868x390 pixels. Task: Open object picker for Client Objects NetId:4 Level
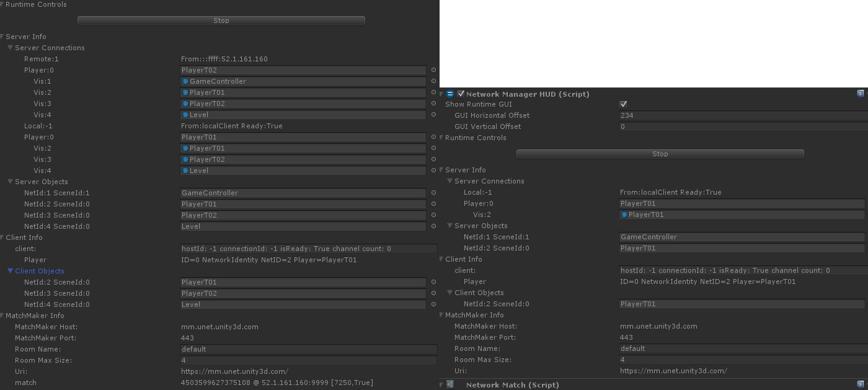click(x=433, y=304)
